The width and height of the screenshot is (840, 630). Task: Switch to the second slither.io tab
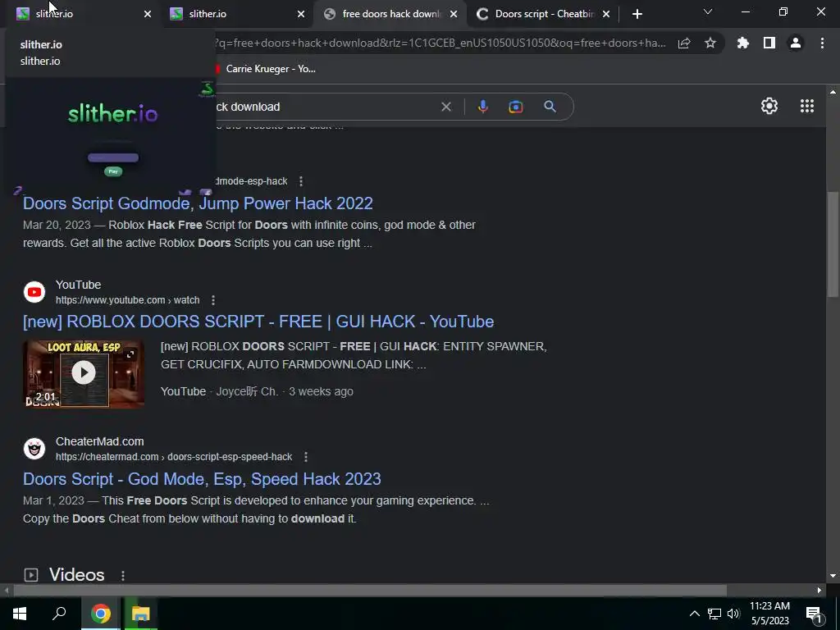(x=235, y=14)
